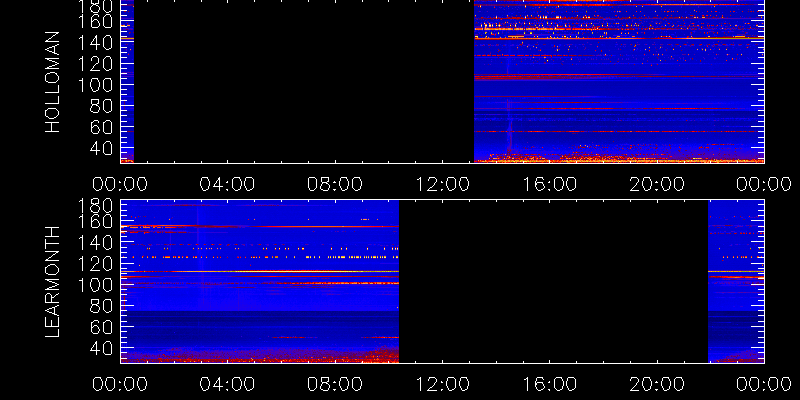Select the 100 tick label on LEARMONTH axis

96,285
